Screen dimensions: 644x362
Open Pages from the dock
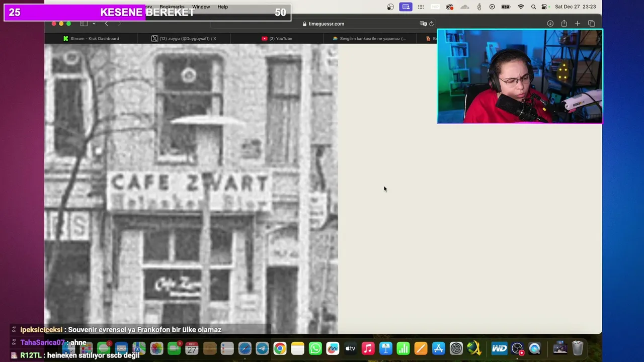(x=421, y=348)
